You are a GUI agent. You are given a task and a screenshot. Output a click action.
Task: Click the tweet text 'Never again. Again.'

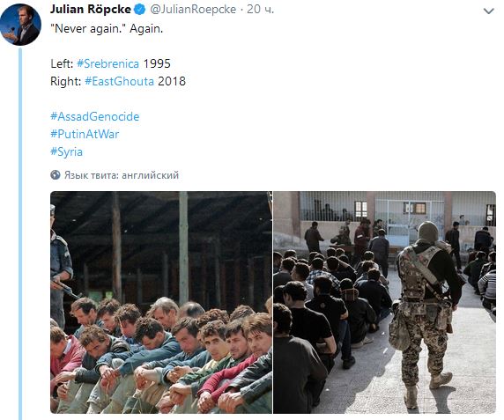coord(107,28)
